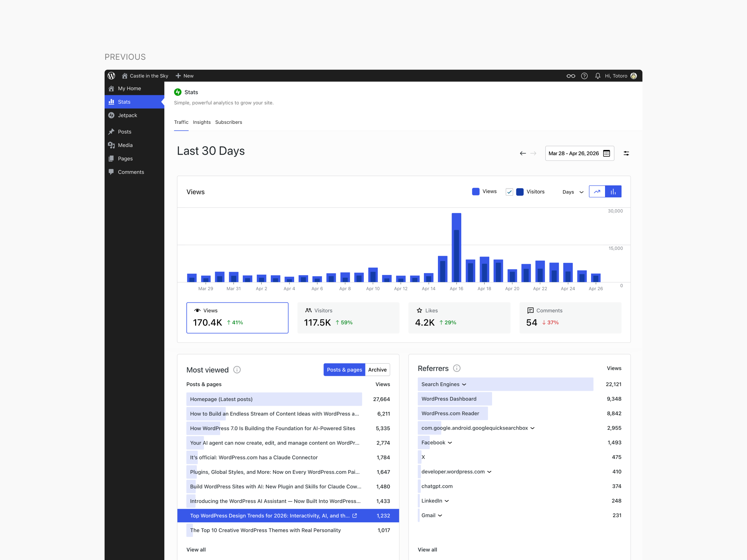Open the help question mark icon
The image size is (747, 560).
(x=584, y=76)
